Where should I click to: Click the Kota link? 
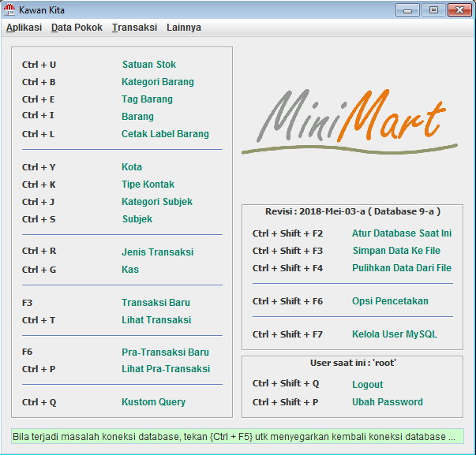tap(132, 167)
